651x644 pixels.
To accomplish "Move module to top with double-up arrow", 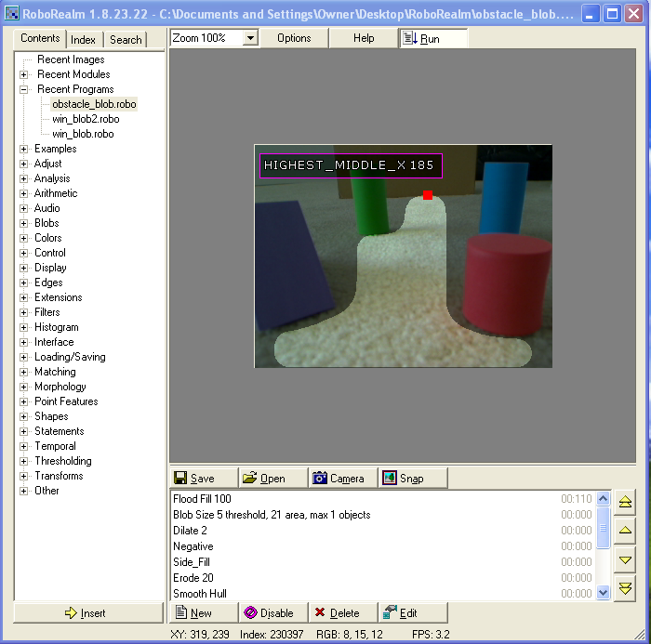I will [626, 502].
